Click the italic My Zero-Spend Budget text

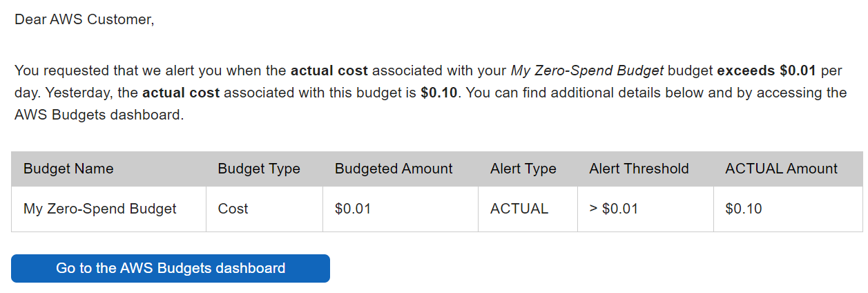point(587,70)
